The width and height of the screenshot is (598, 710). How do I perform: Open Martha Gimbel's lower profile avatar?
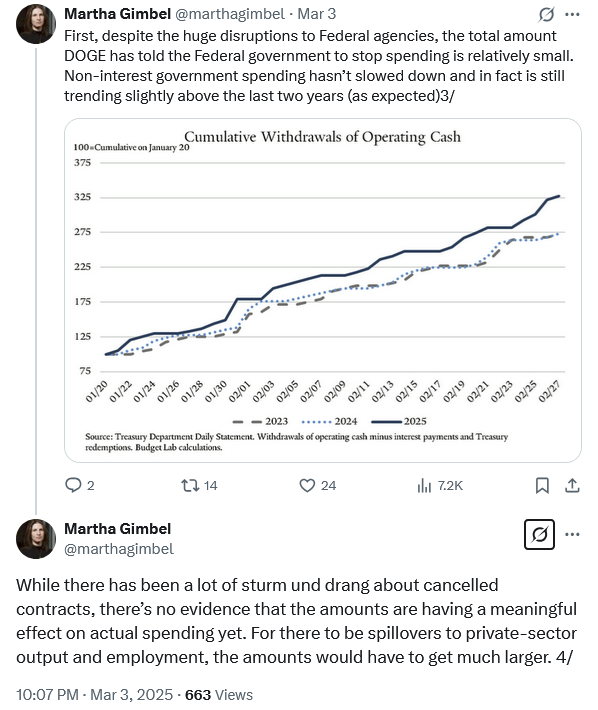pyautogui.click(x=36, y=539)
